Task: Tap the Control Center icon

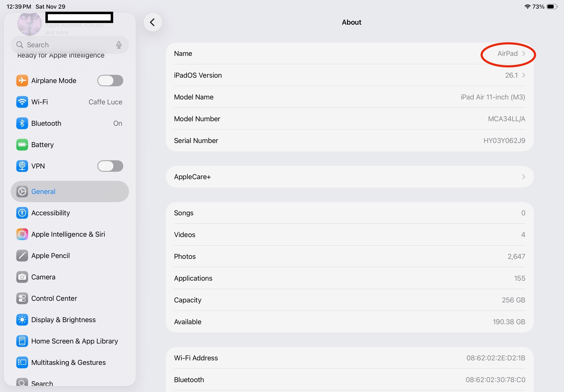Action: click(x=22, y=299)
